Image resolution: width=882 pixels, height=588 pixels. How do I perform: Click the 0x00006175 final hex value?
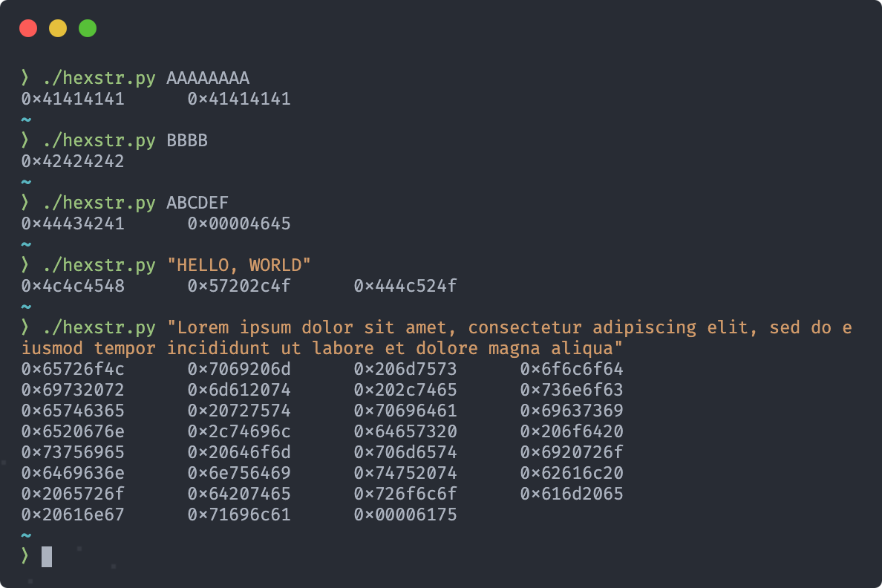coord(405,514)
